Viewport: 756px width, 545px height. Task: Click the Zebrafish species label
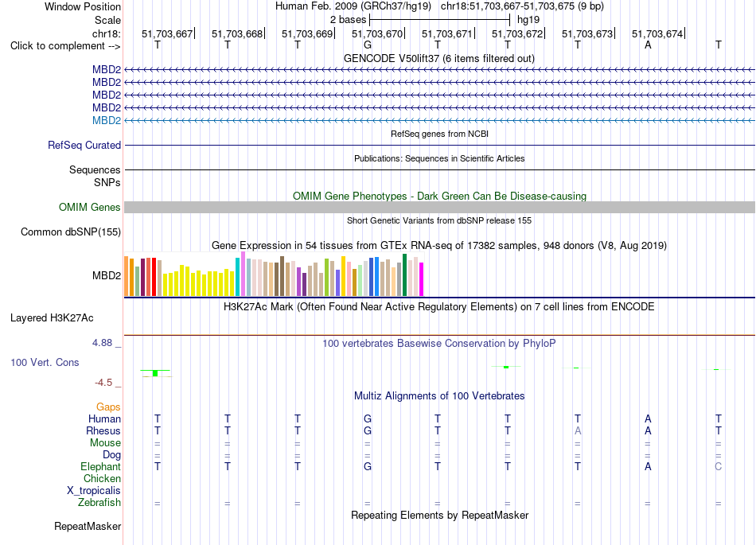coord(99,503)
